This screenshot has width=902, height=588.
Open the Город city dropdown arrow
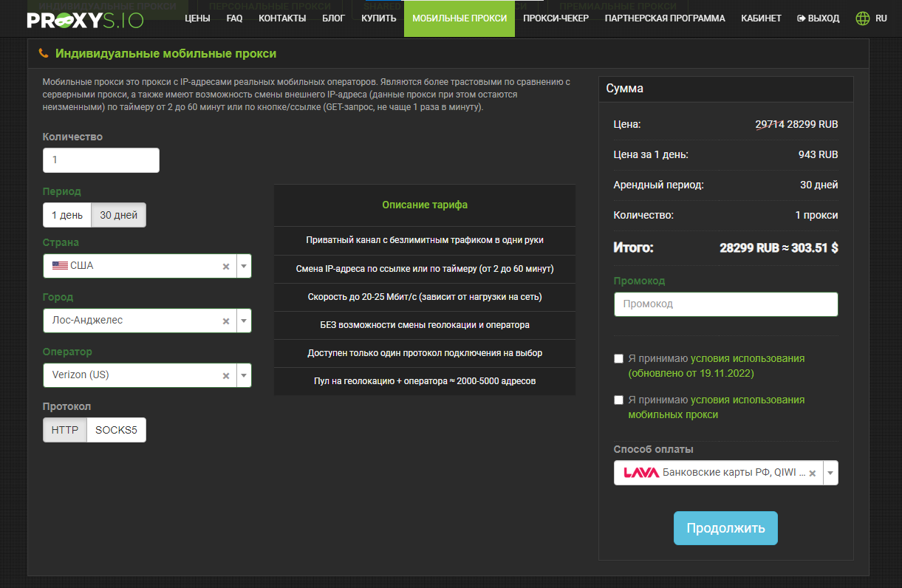pyautogui.click(x=243, y=321)
